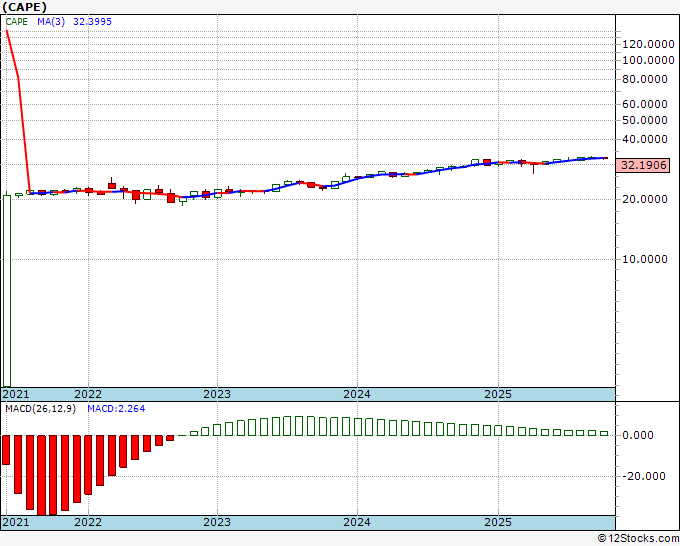This screenshot has width=680, height=546.
Task: Click the 10.0000 price axis label
Action: point(645,259)
